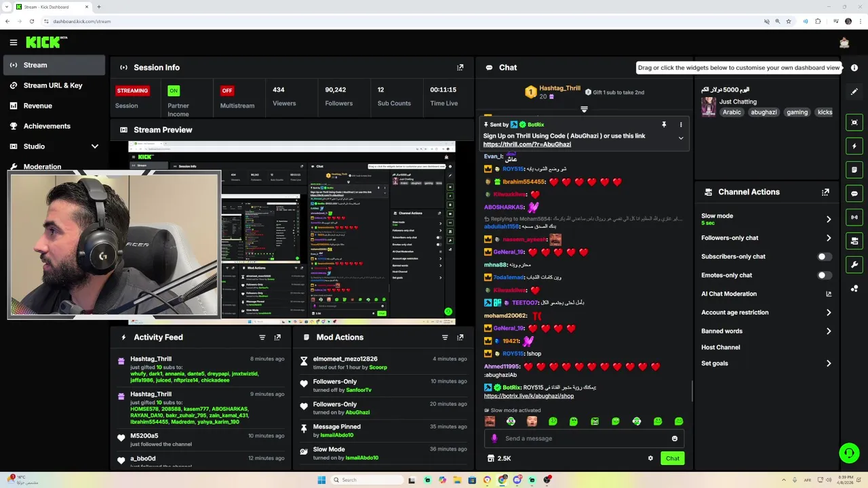Edit stream info with pencil icon
The height and width of the screenshot is (488, 868).
854,91
